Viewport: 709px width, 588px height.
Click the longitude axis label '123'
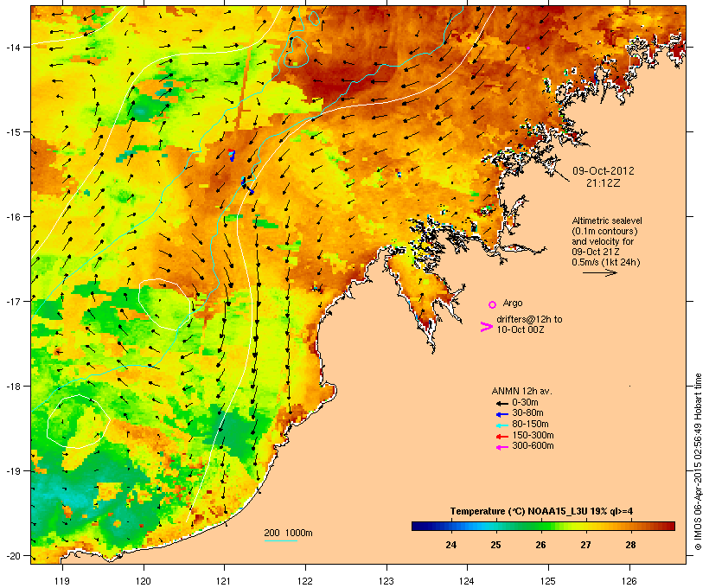386,581
